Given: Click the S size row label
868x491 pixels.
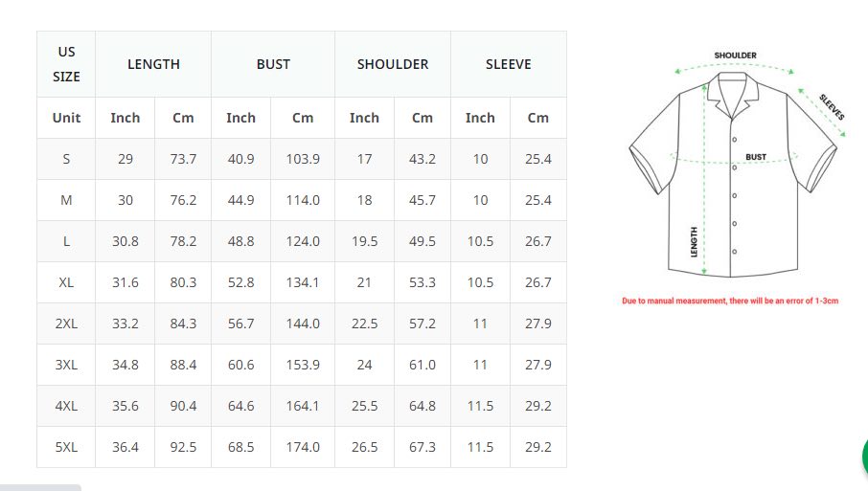Looking at the screenshot, I should 66,159.
